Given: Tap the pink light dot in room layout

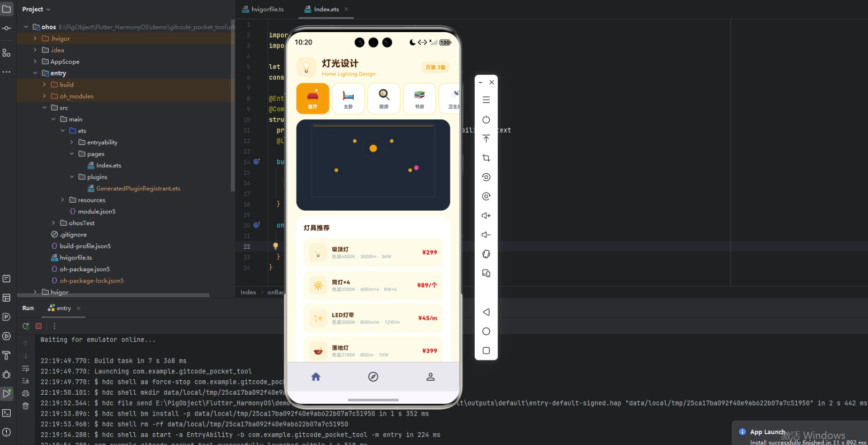Looking at the screenshot, I should point(416,168).
